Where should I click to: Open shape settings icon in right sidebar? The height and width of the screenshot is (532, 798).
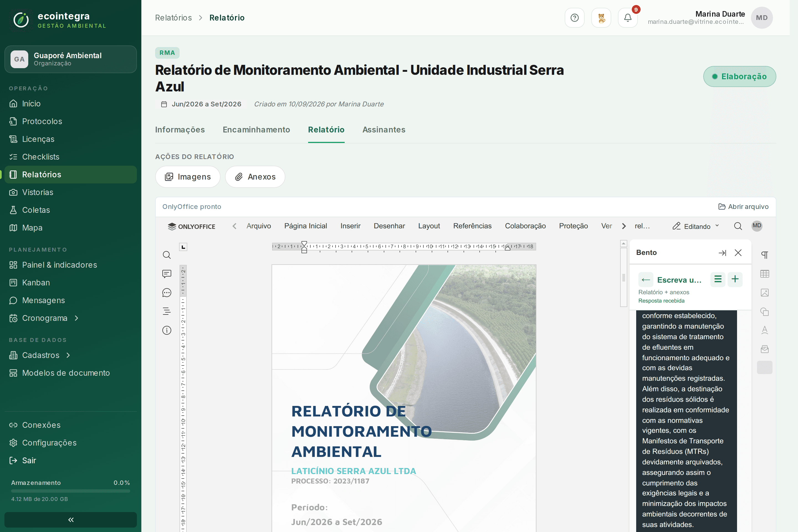click(x=764, y=311)
